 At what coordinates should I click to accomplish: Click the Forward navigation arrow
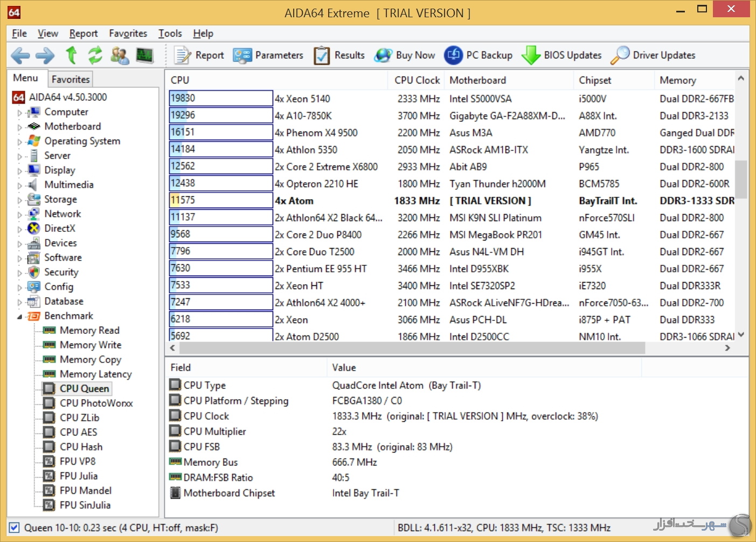pos(45,56)
